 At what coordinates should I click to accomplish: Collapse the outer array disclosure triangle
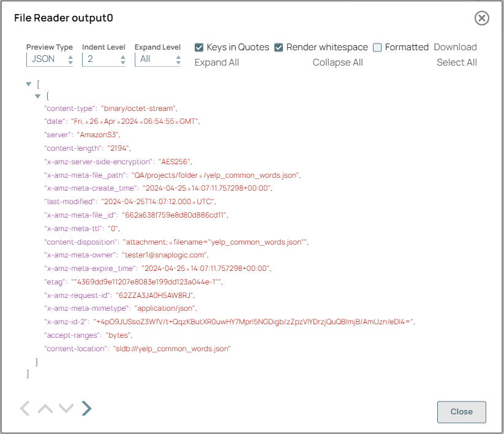29,83
